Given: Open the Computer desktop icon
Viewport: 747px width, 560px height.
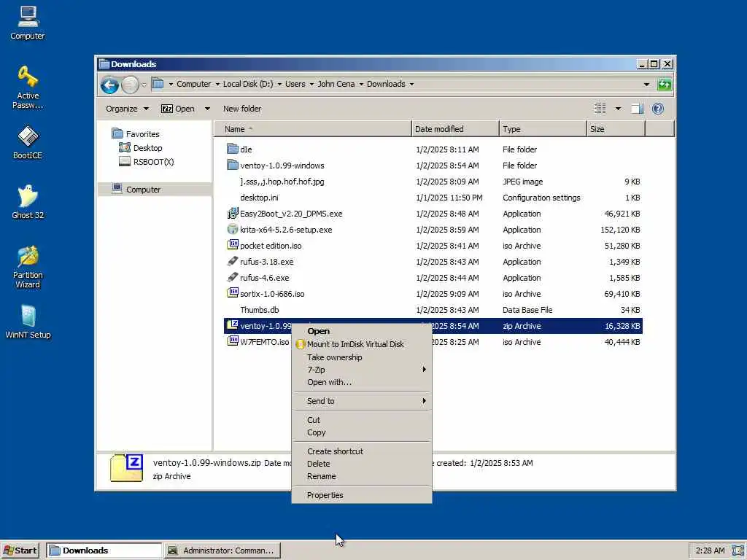Looking at the screenshot, I should (28, 23).
